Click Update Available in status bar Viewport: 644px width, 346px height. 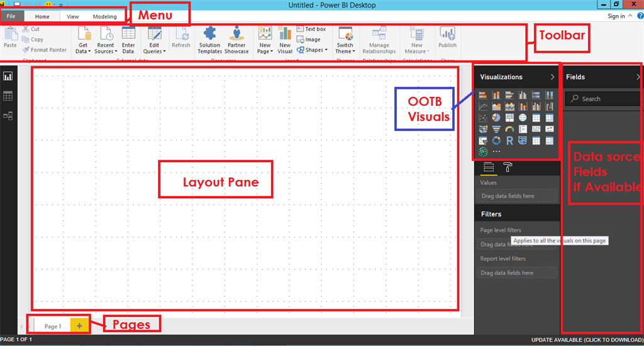coord(587,340)
